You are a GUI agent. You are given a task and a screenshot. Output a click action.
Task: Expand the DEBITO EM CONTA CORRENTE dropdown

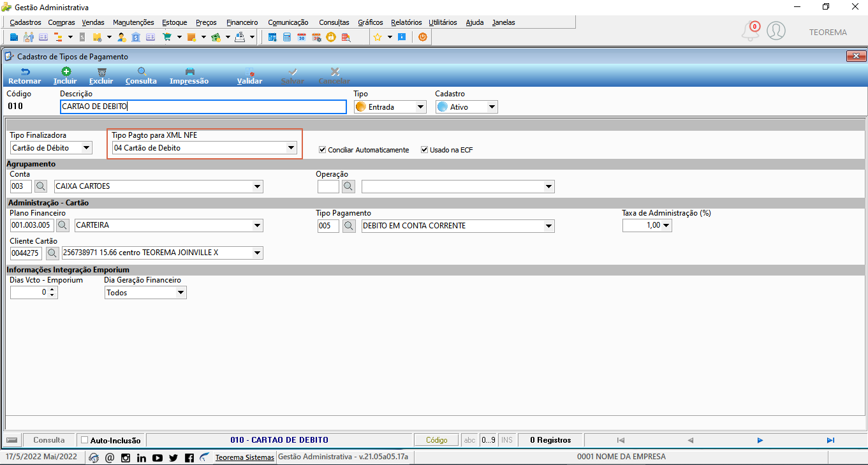(549, 226)
